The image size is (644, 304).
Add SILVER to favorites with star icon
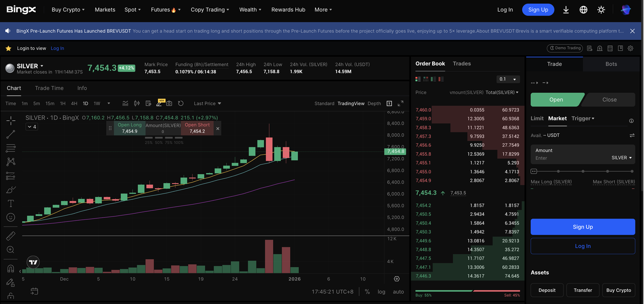[x=8, y=48]
